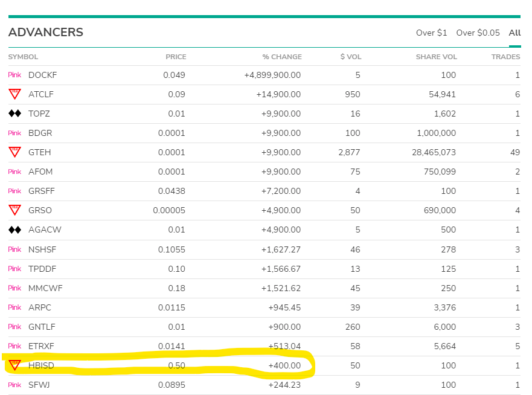The width and height of the screenshot is (532, 395).
Task: Click the double diamond icon next to AGACW
Action: tap(14, 230)
